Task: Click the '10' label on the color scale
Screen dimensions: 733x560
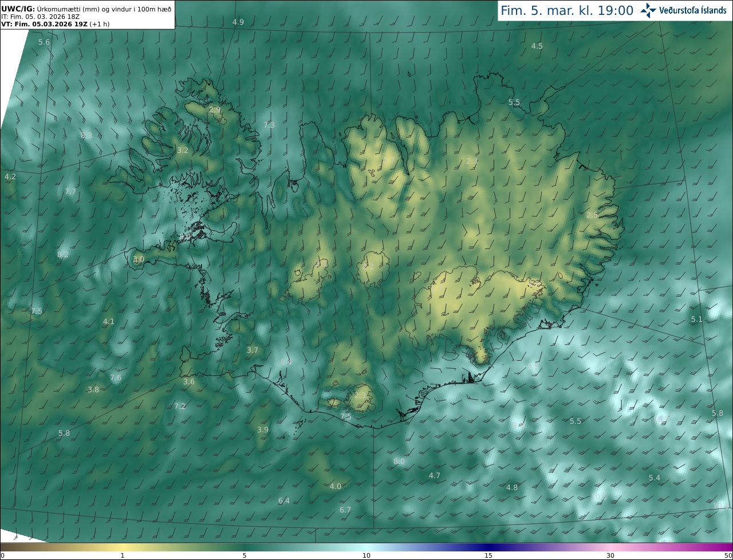Action: 366,555
